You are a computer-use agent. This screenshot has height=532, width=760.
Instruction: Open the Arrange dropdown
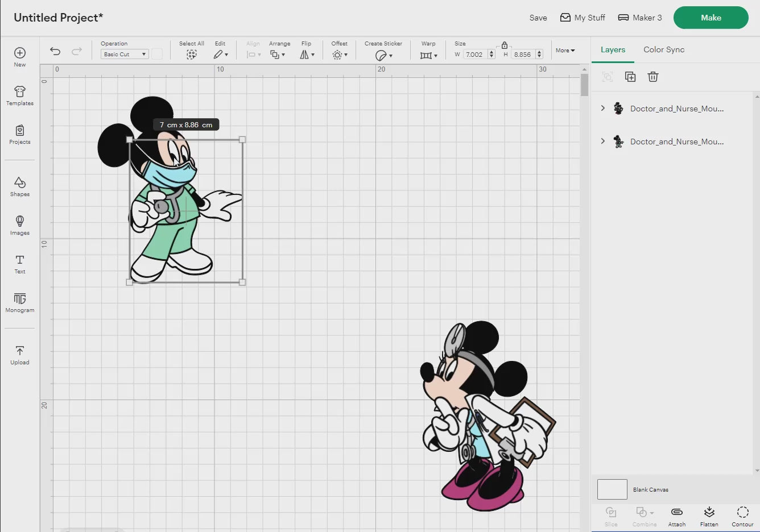pos(278,55)
